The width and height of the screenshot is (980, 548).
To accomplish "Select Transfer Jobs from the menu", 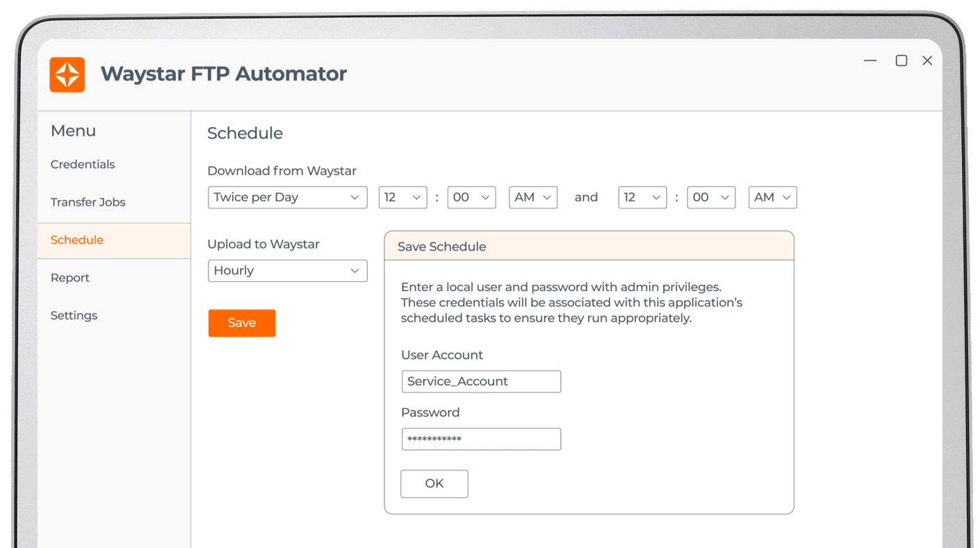I will click(88, 202).
